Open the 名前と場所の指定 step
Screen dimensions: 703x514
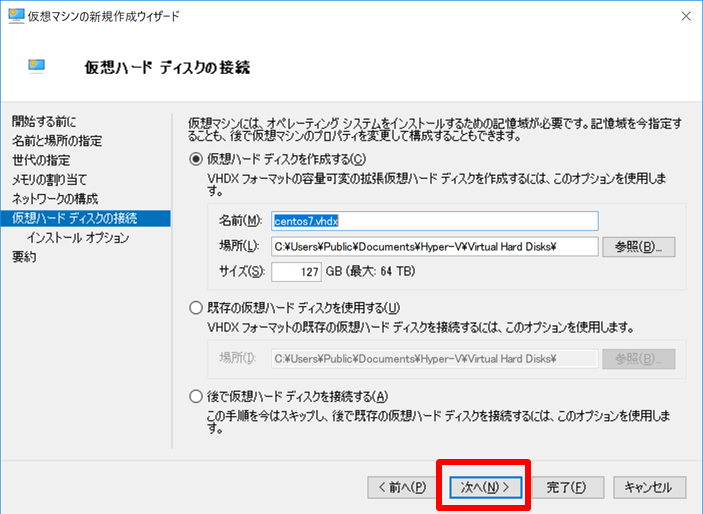pos(57,141)
